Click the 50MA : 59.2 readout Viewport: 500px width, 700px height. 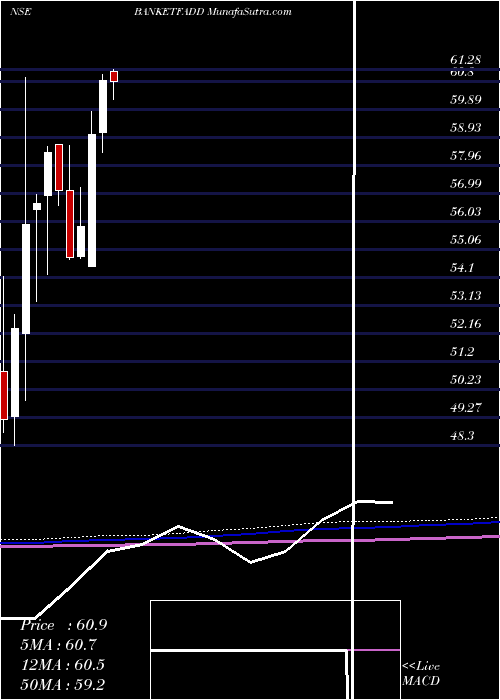[x=62, y=684]
